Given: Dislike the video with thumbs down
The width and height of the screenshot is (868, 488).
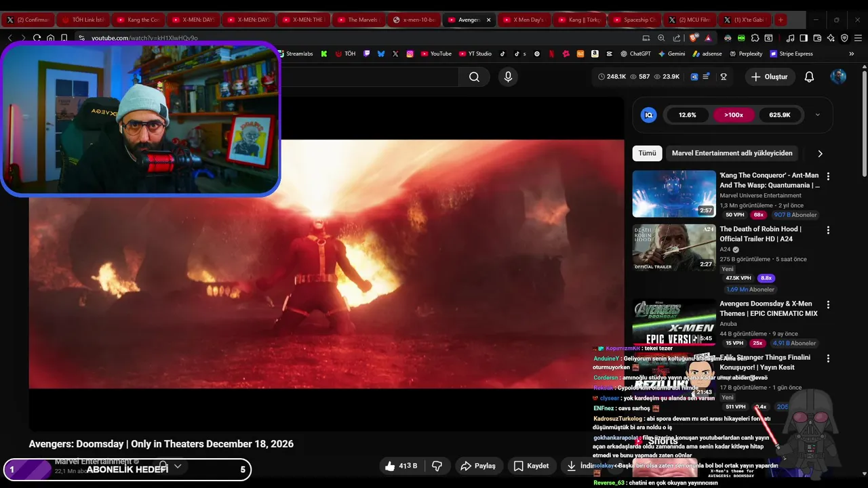Looking at the screenshot, I should pyautogui.click(x=437, y=466).
